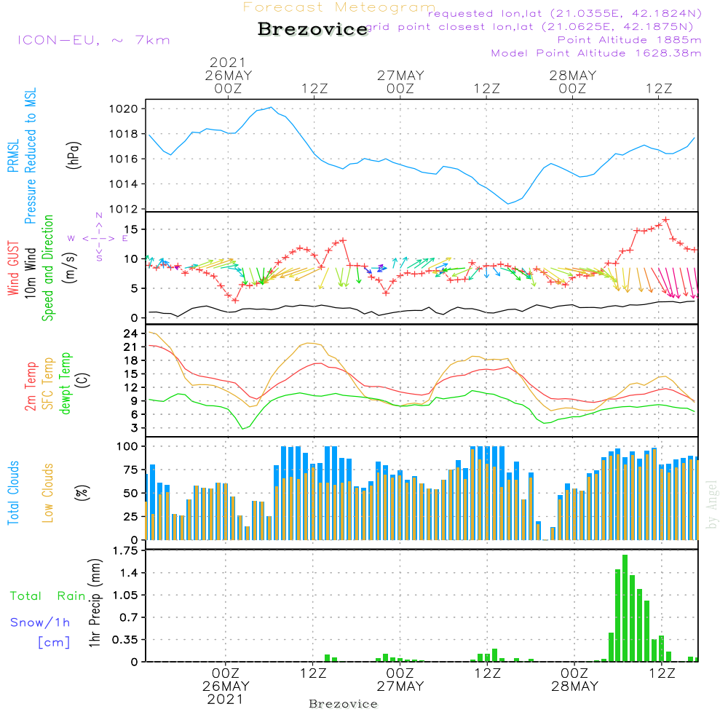The width and height of the screenshot is (728, 728).
Task: Click the "PRMSL" axis label
Action: click(13, 155)
